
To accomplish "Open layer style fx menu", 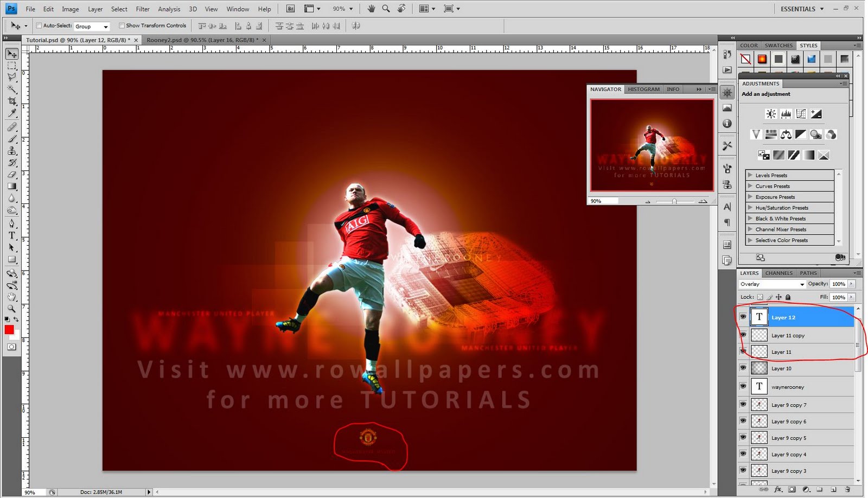I will coord(777,489).
